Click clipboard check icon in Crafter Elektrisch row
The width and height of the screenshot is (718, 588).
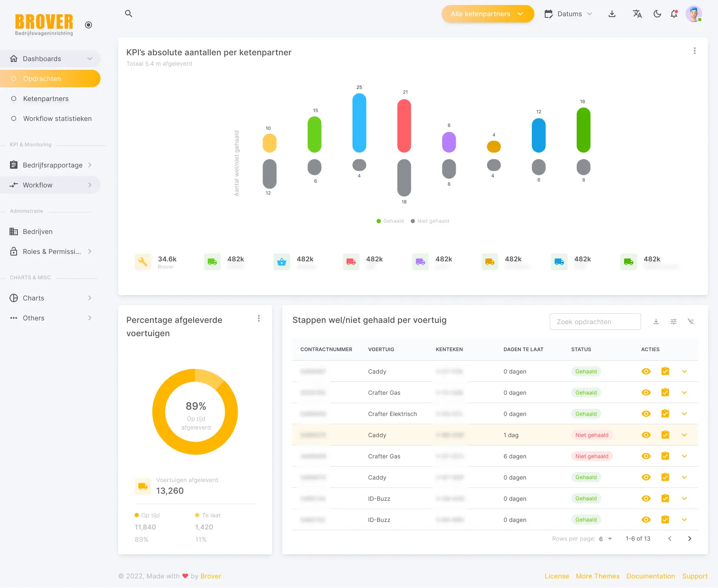pyautogui.click(x=665, y=413)
